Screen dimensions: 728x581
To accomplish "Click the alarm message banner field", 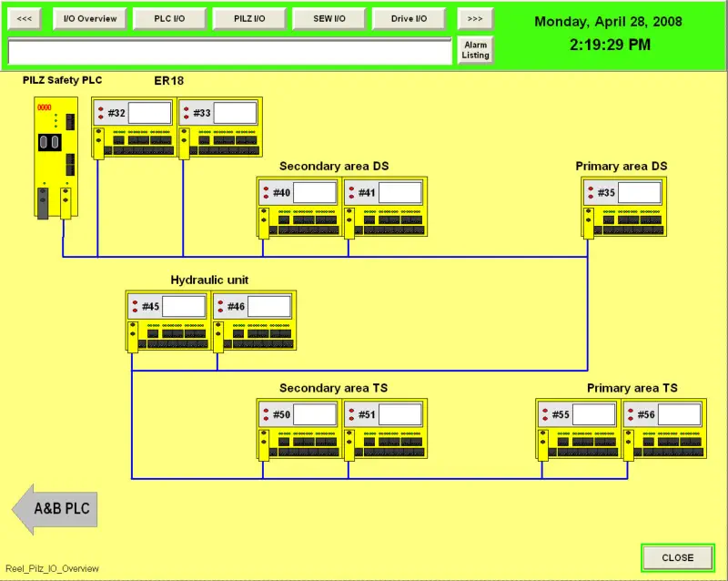I will click(229, 51).
